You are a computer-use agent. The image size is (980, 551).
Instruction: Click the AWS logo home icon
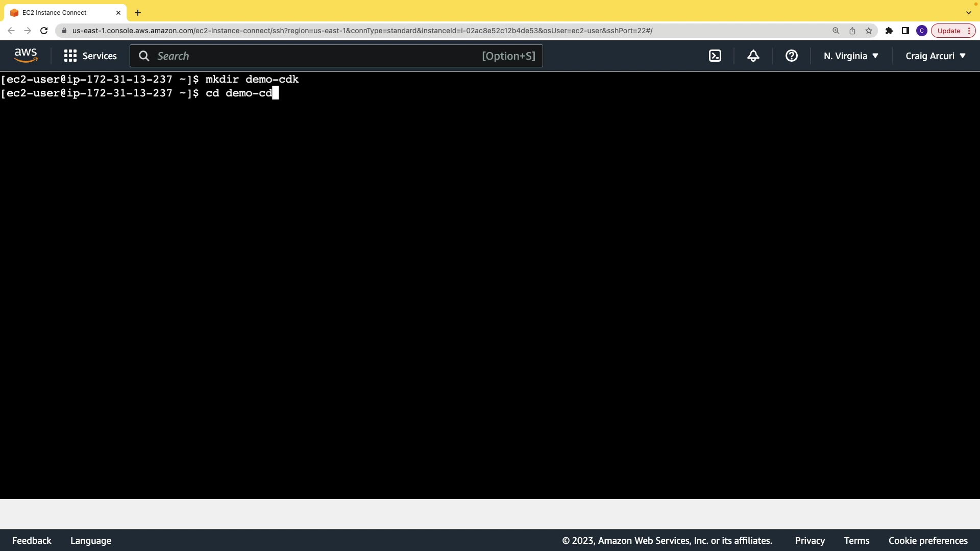point(26,56)
